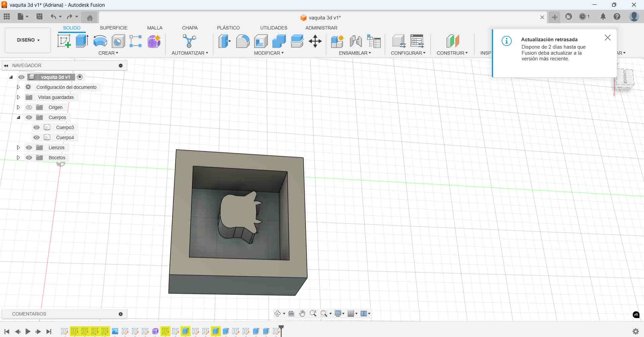Go to the Home tab icon

tap(90, 18)
